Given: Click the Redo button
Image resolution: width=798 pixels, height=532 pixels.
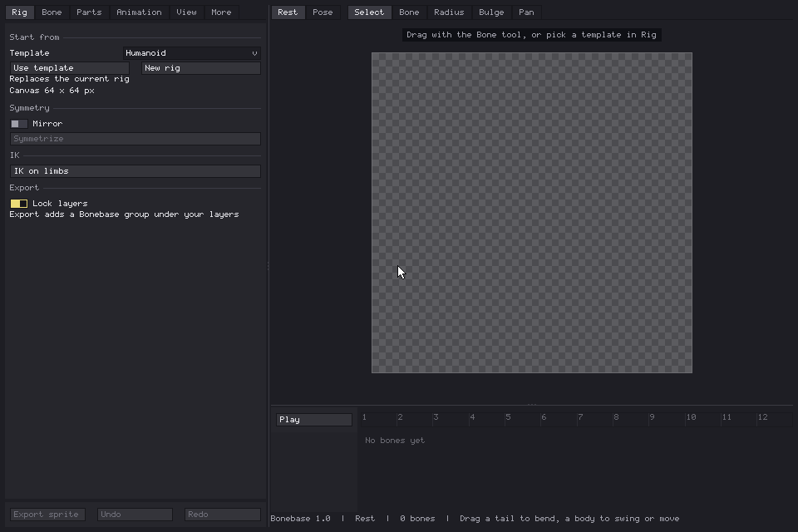Looking at the screenshot, I should tap(223, 515).
